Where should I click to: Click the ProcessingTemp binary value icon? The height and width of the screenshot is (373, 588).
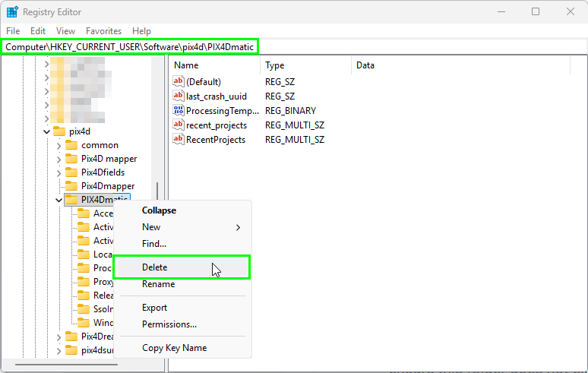point(178,110)
